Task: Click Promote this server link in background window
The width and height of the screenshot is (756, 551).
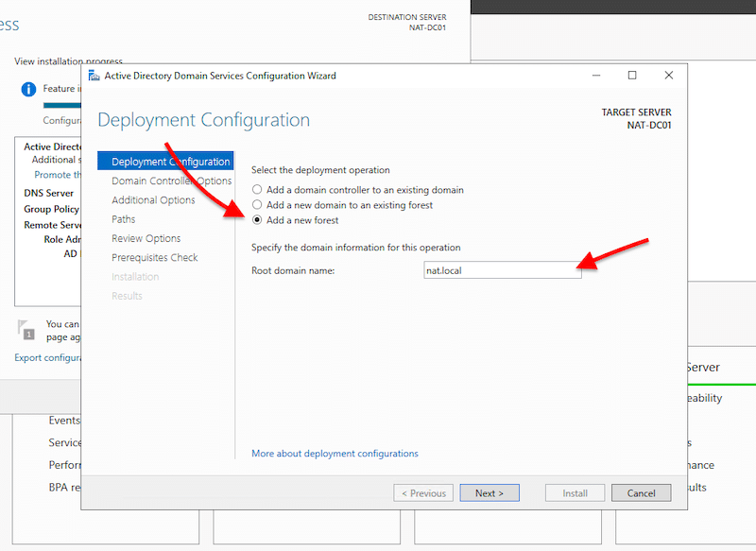Action: click(58, 175)
